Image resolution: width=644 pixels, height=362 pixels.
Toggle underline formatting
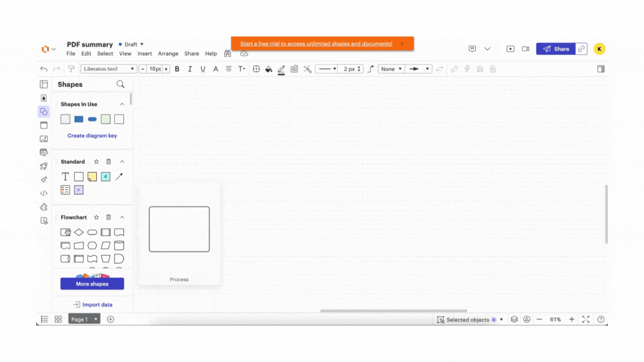pyautogui.click(x=203, y=69)
